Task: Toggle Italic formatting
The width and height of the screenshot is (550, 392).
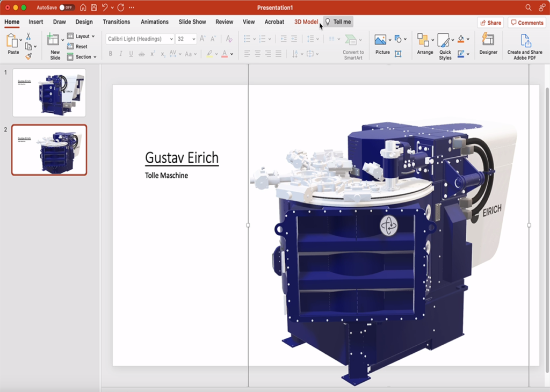Action: pos(121,54)
